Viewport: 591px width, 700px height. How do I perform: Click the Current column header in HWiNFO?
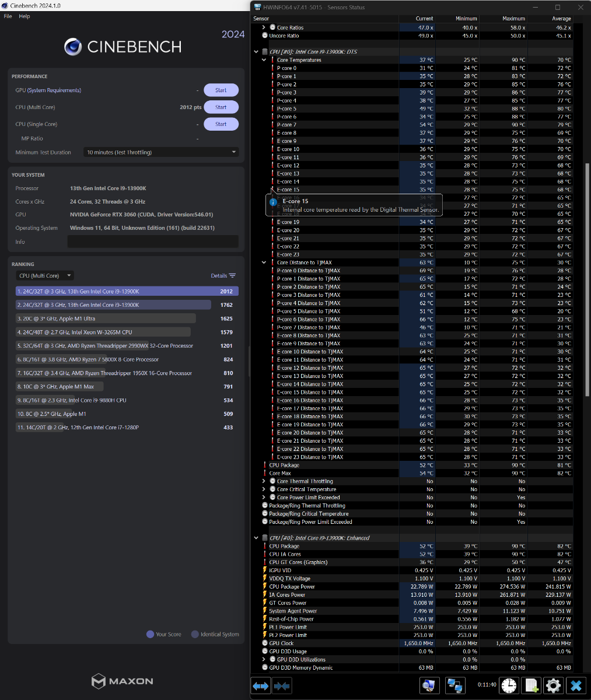[x=424, y=19]
